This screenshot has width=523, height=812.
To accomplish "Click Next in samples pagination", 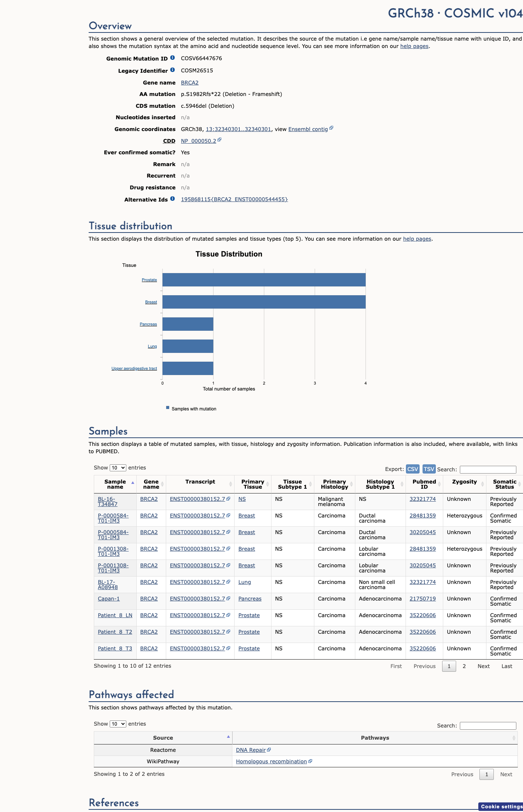I will click(x=483, y=666).
